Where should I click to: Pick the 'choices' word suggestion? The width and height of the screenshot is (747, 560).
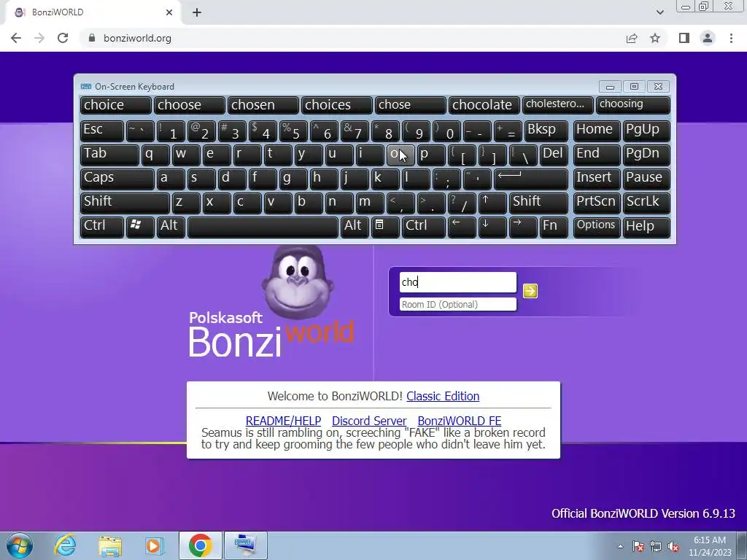[x=337, y=105]
